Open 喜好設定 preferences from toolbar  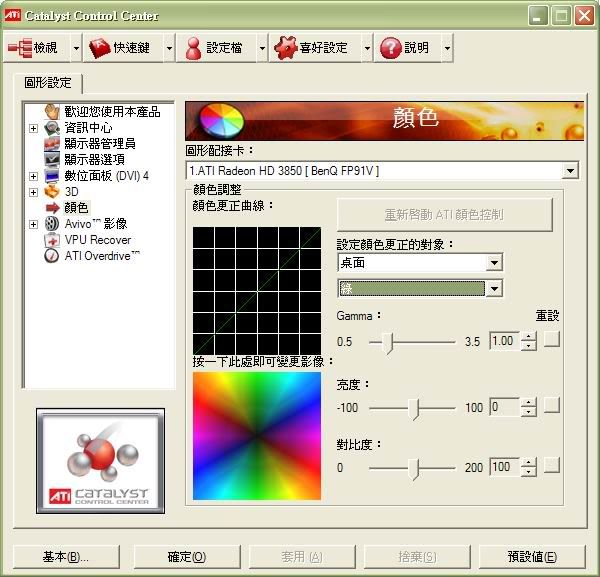click(312, 47)
